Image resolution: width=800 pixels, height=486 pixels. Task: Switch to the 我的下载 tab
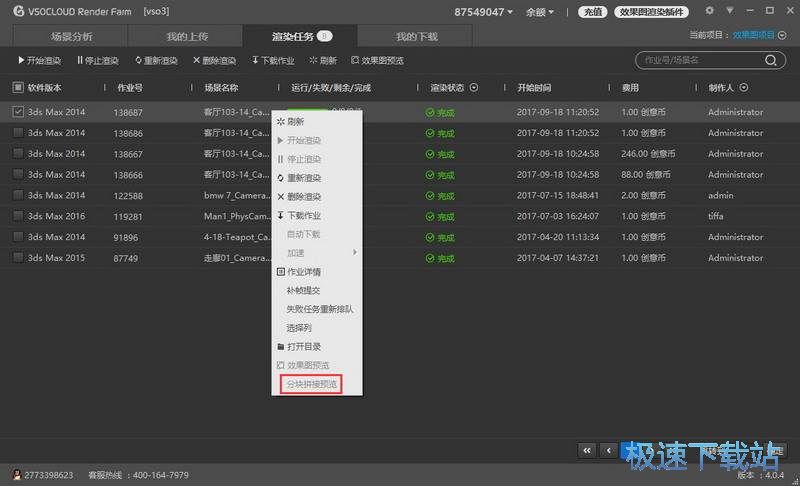(416, 36)
